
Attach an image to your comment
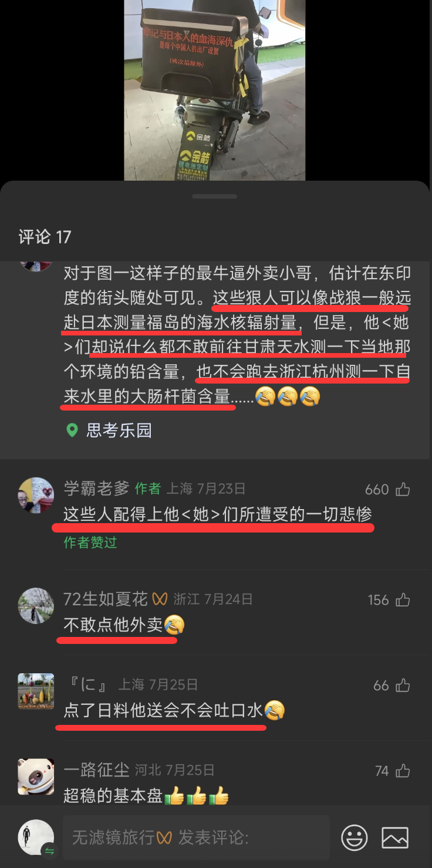tap(395, 838)
